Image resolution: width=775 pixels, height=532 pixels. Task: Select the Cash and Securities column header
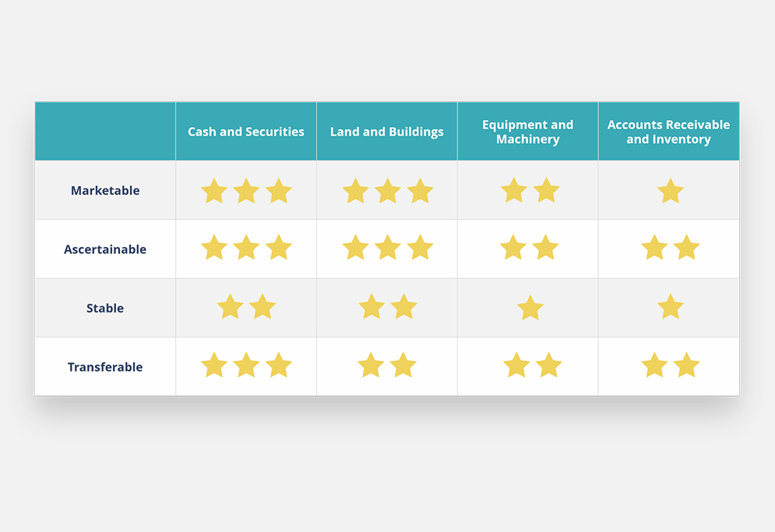pos(246,132)
